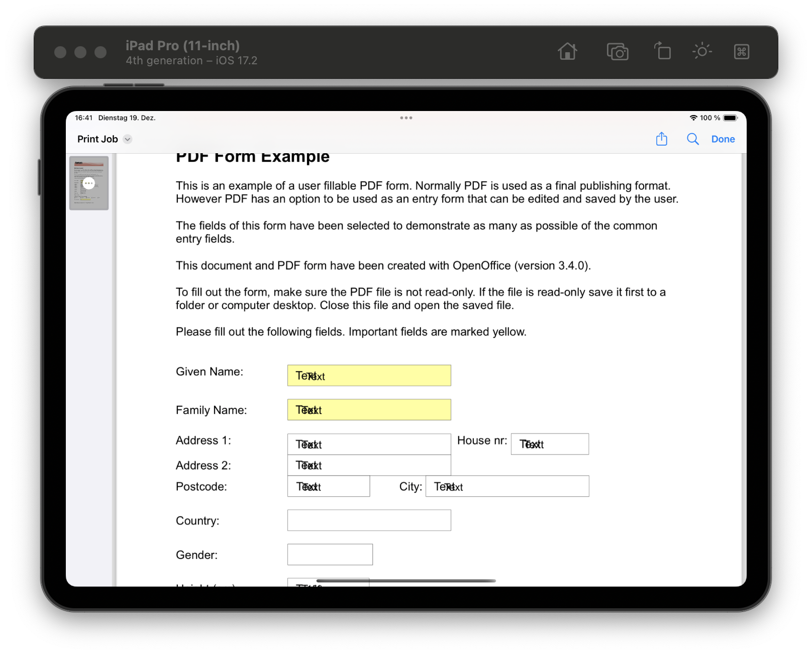Click the Given Name yellow field

coord(369,376)
